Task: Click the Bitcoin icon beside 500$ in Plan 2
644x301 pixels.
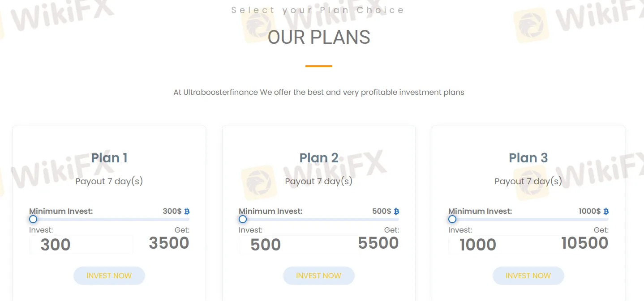Action: [x=396, y=211]
